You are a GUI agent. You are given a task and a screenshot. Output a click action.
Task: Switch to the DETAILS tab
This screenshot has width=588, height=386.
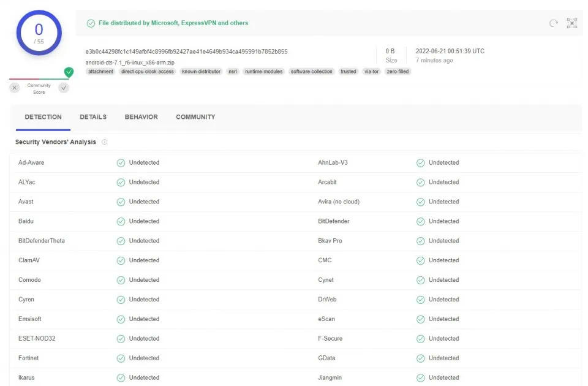93,117
